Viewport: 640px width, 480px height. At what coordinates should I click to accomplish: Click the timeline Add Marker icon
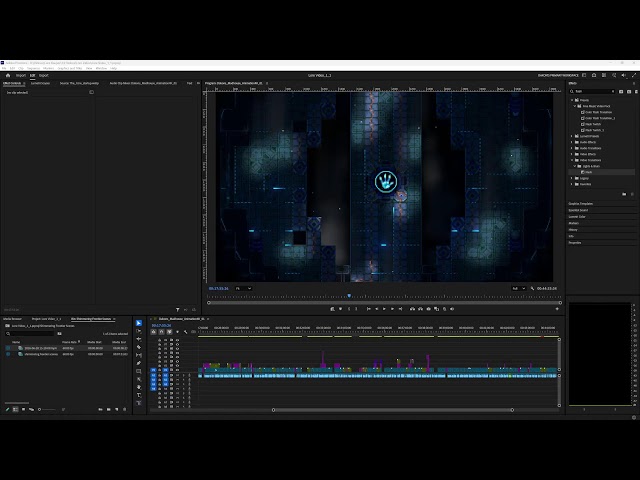[x=177, y=332]
